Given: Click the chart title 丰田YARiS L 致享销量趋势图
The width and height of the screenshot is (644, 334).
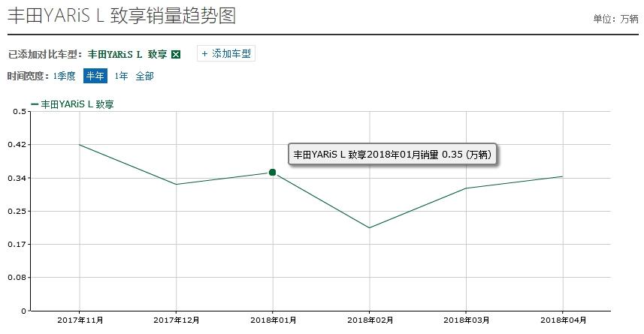Looking at the screenshot, I should pos(122,16).
